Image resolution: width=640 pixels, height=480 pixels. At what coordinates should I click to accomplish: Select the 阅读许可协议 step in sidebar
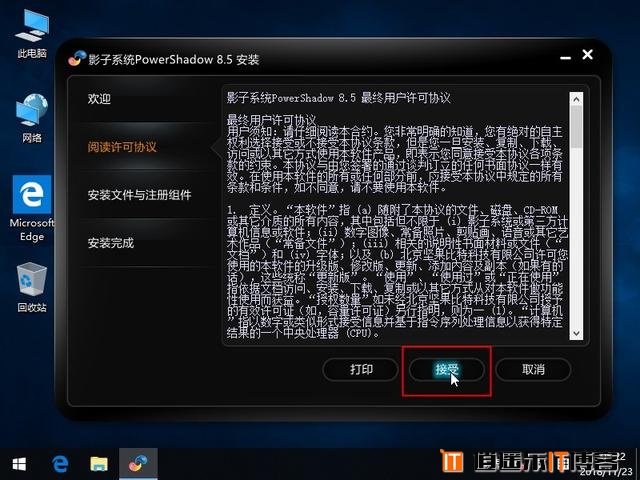coord(122,147)
